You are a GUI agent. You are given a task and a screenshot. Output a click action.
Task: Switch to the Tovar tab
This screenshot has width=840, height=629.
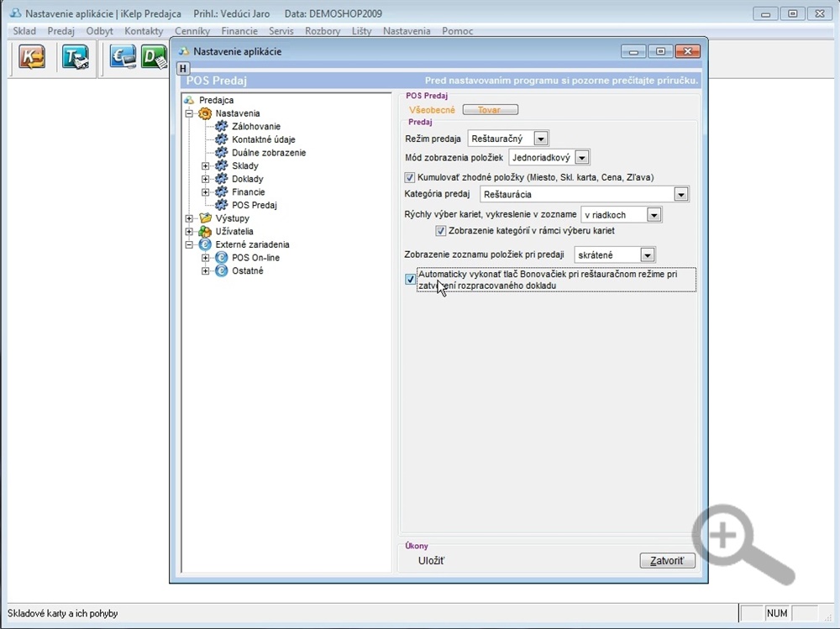490,110
